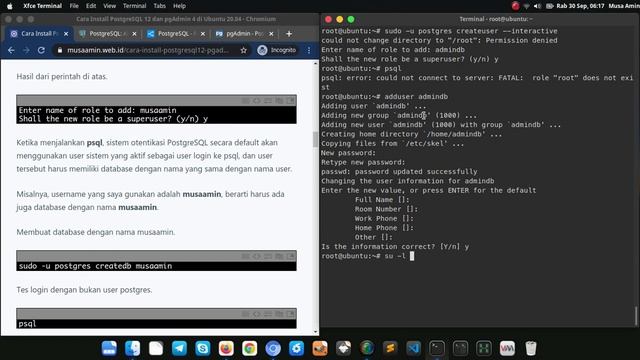
Task: Open the Help menu
Action: 179,6
